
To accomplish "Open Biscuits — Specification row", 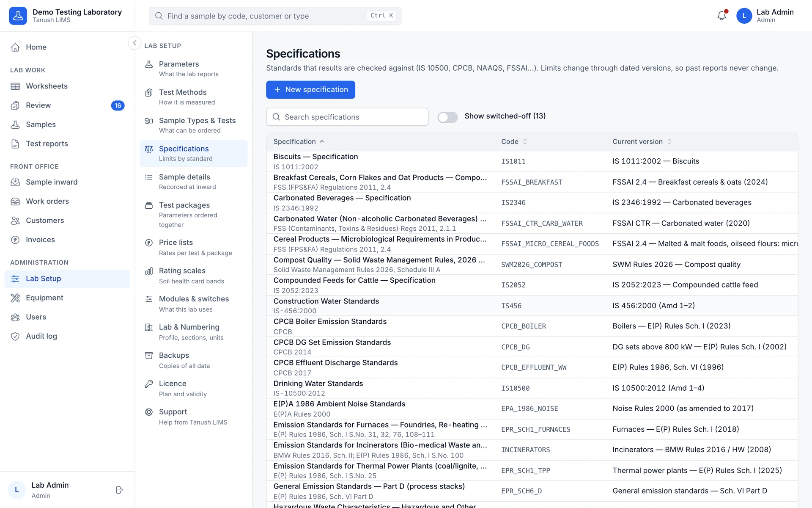I will click(532, 161).
